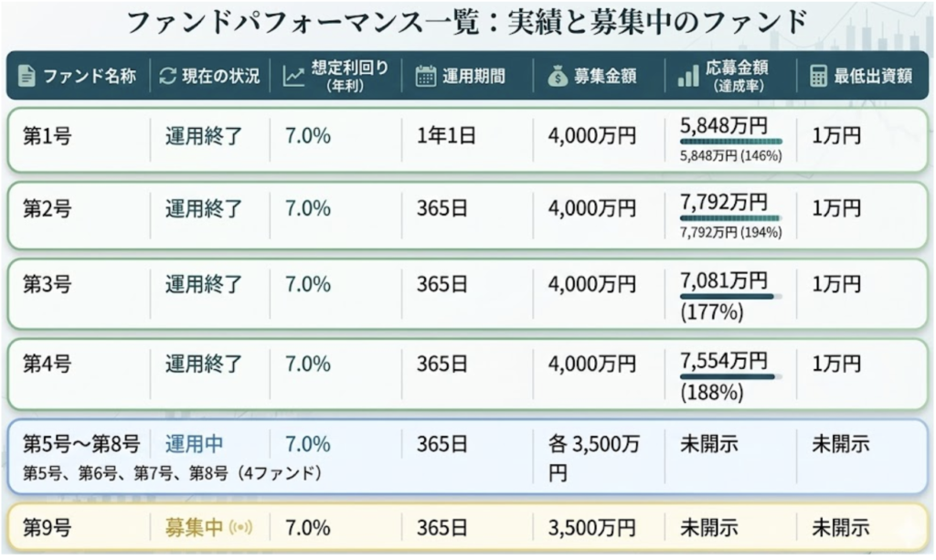
Task: Select the ファンド名称 column header
Action: [90, 77]
